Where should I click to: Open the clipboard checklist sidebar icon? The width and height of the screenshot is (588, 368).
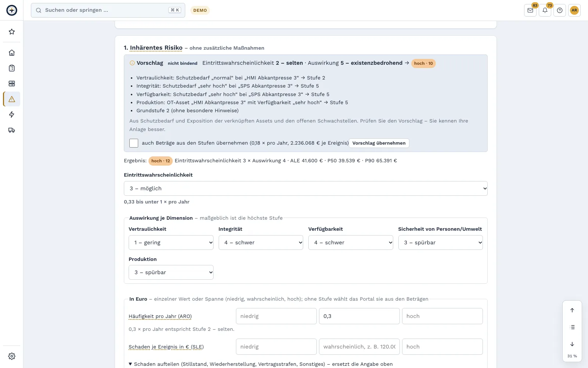(x=12, y=68)
